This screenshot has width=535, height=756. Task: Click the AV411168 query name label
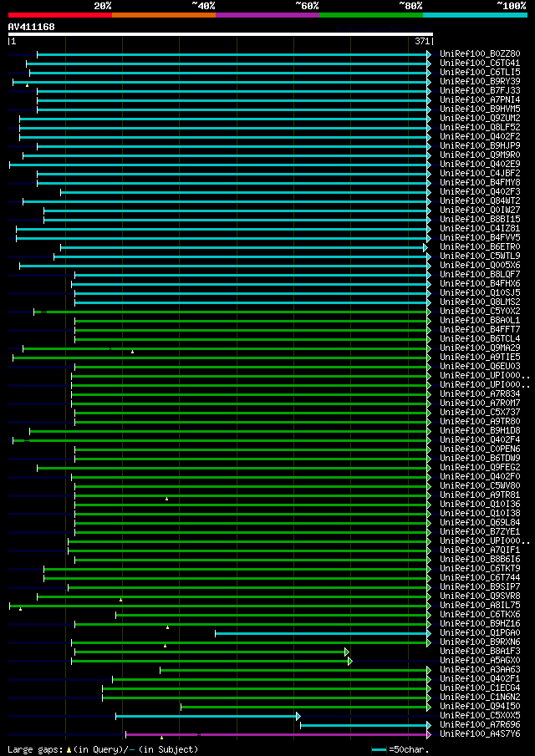click(32, 27)
